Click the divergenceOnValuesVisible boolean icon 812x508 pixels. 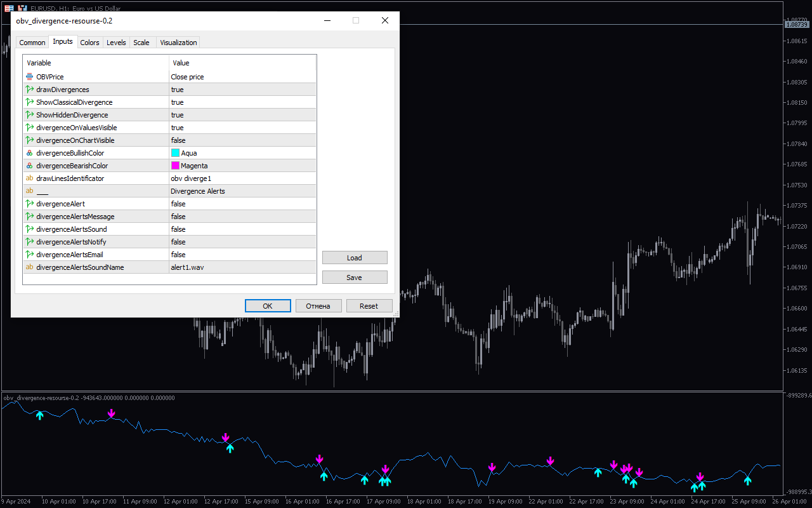29,128
